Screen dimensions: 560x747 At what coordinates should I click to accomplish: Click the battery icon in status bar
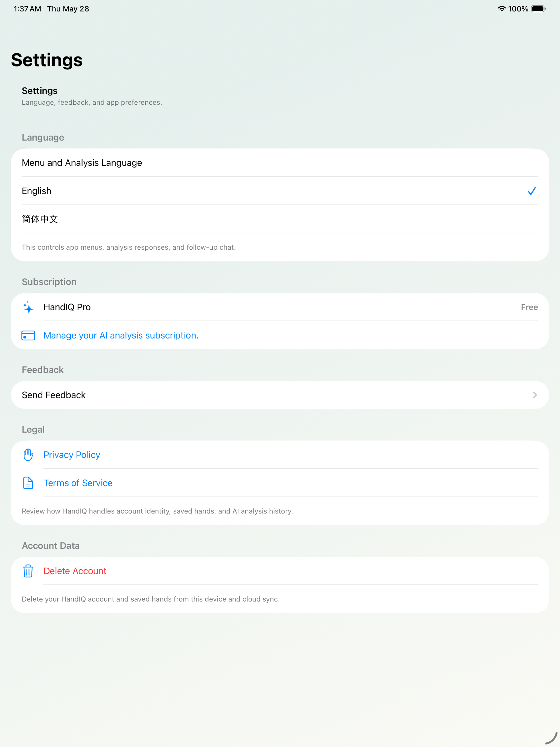(x=538, y=9)
